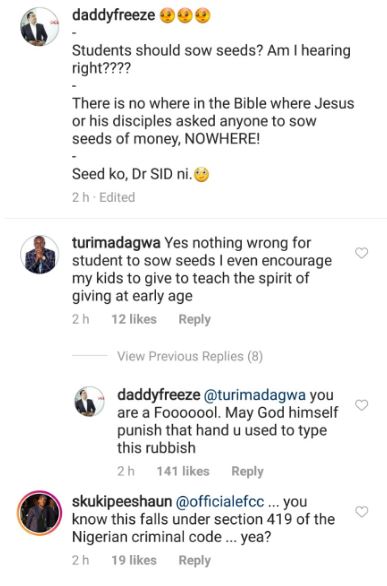This screenshot has width=387, height=586.
Task: Open daddyfreeze username on main post
Action: click(113, 15)
